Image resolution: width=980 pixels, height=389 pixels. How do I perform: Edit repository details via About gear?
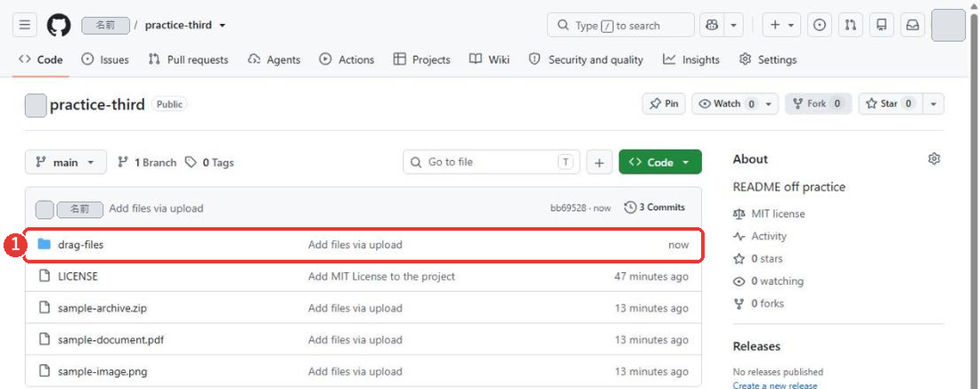coord(934,158)
